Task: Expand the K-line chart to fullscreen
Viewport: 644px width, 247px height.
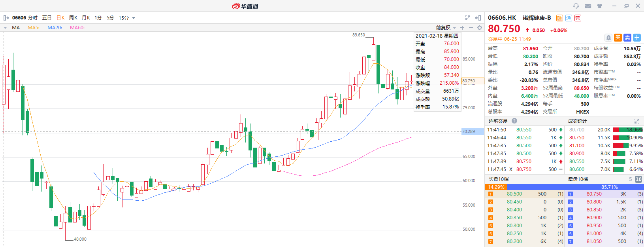Action: (468, 18)
